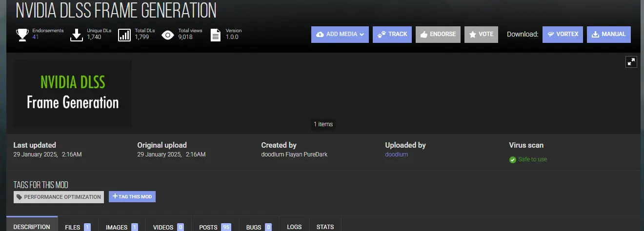
Task: Click the Total DLs 1,799 value
Action: pos(141,37)
